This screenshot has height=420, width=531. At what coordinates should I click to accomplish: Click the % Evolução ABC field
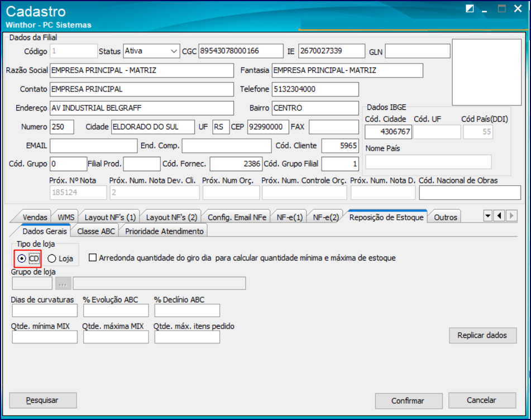click(x=116, y=311)
